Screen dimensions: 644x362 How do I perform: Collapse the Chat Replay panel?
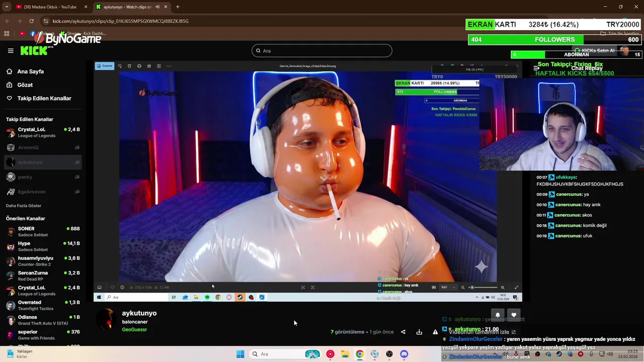point(536,68)
